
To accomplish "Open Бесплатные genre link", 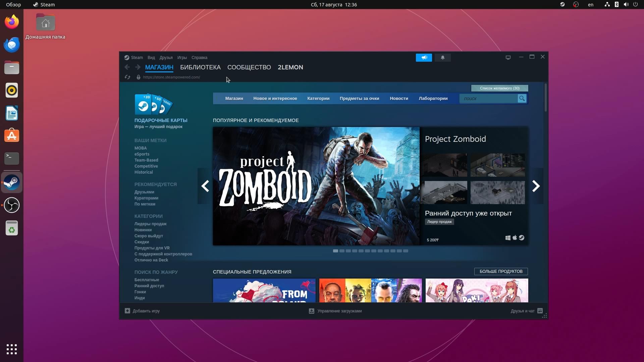I will (147, 280).
